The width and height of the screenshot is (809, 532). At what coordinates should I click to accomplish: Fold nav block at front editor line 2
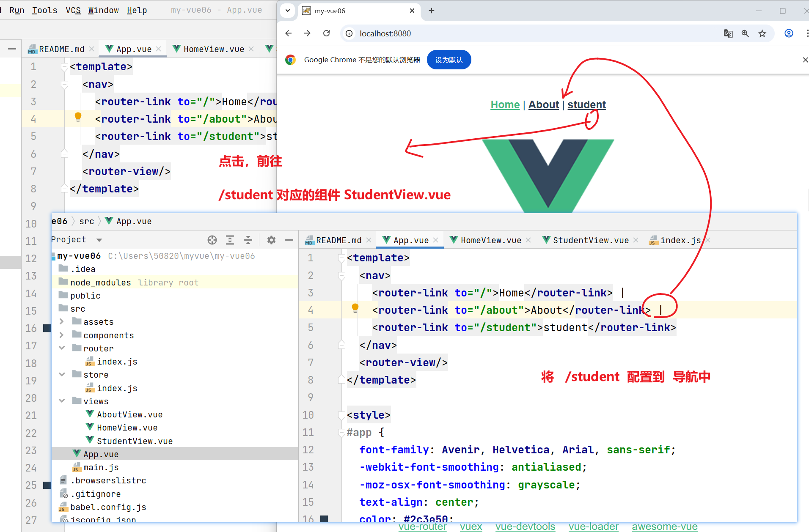point(341,275)
